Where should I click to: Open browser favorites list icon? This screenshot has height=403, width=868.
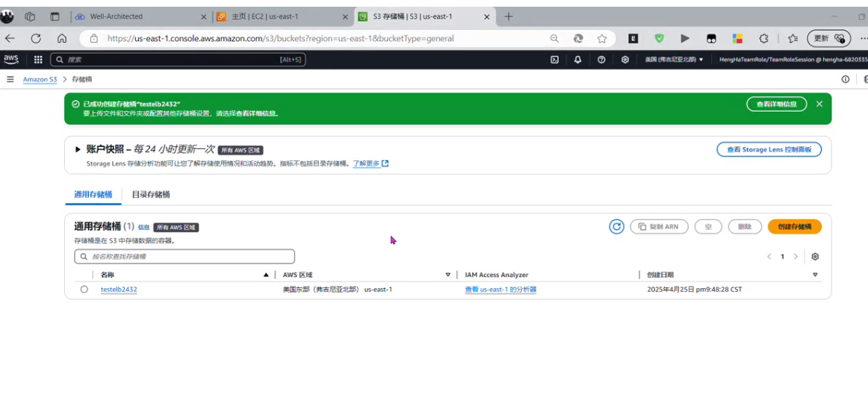click(x=793, y=39)
